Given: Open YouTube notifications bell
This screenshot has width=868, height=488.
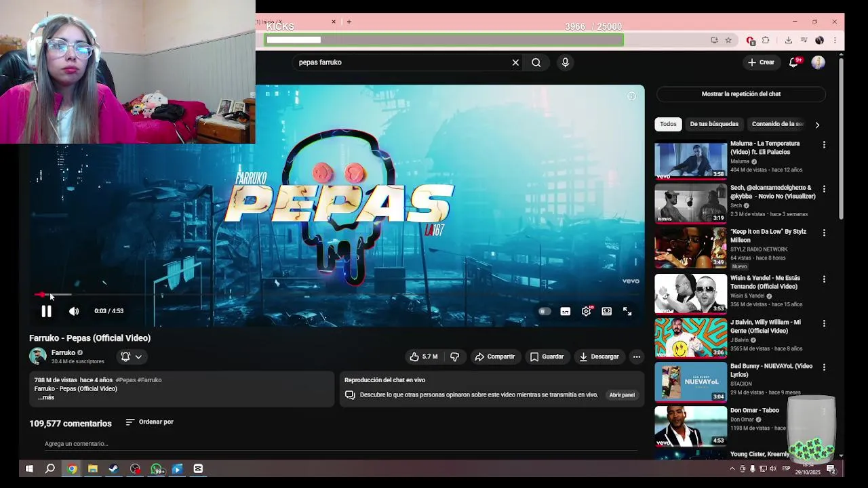Looking at the screenshot, I should tap(793, 62).
